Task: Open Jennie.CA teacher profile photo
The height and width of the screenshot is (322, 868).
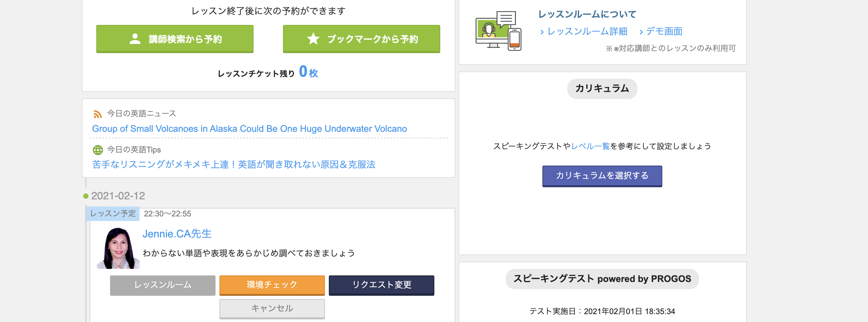Action: pos(118,248)
